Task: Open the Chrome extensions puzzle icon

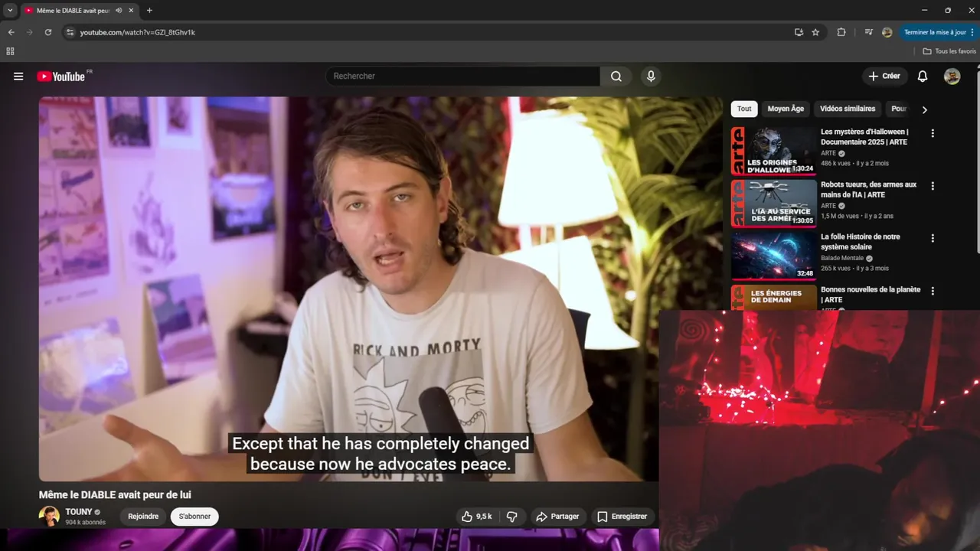Action: pos(841,32)
